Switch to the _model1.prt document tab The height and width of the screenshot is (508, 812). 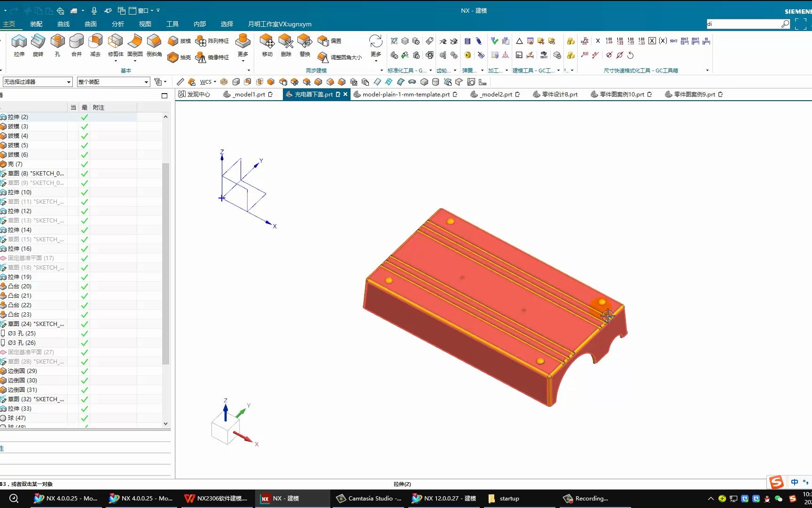[x=248, y=95]
